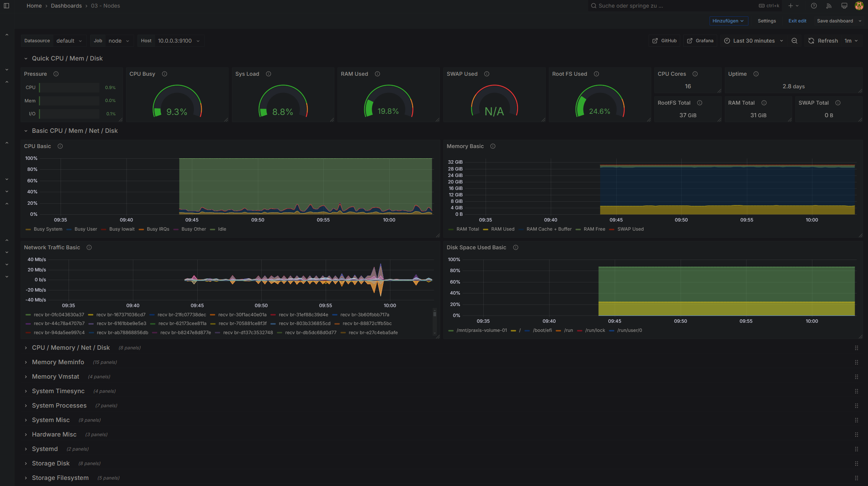The image size is (868, 486).
Task: Click the info icon next to CPU Busy
Action: (165, 74)
